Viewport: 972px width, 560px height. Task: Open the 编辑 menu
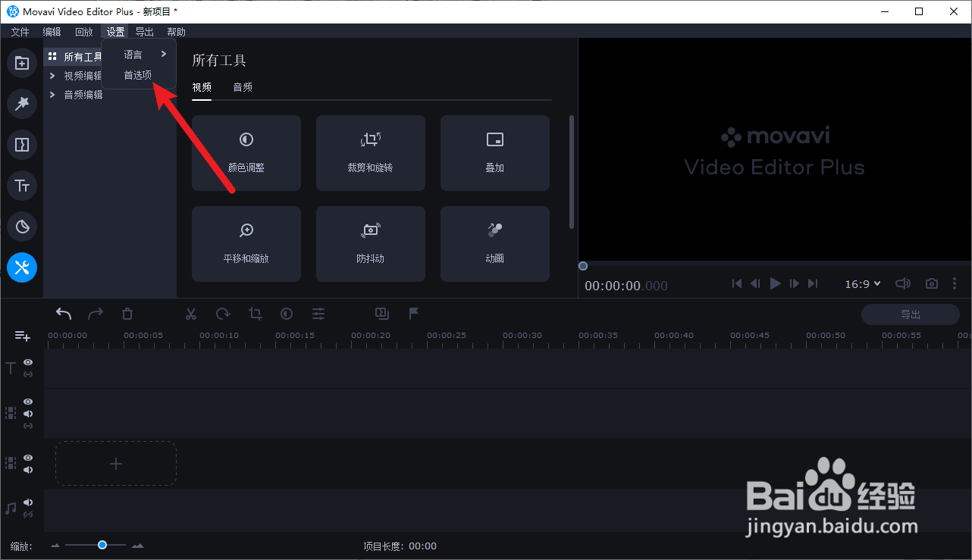coord(52,32)
